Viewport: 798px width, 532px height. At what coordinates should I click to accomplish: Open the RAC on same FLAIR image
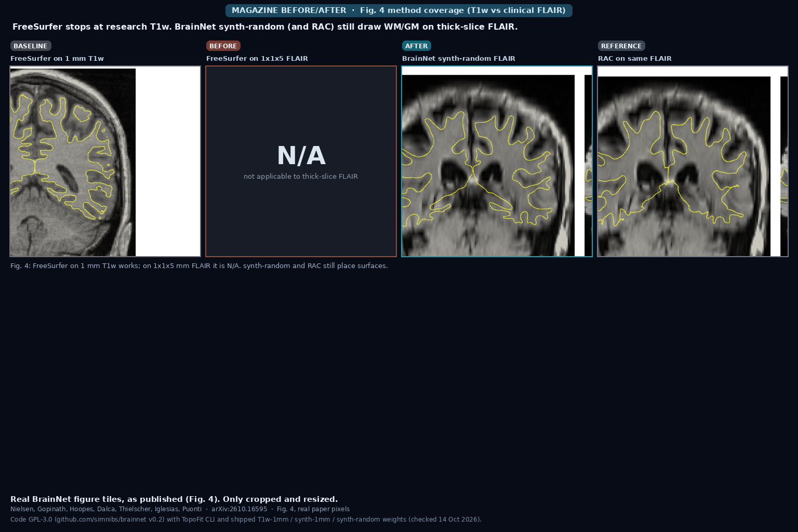(693, 161)
